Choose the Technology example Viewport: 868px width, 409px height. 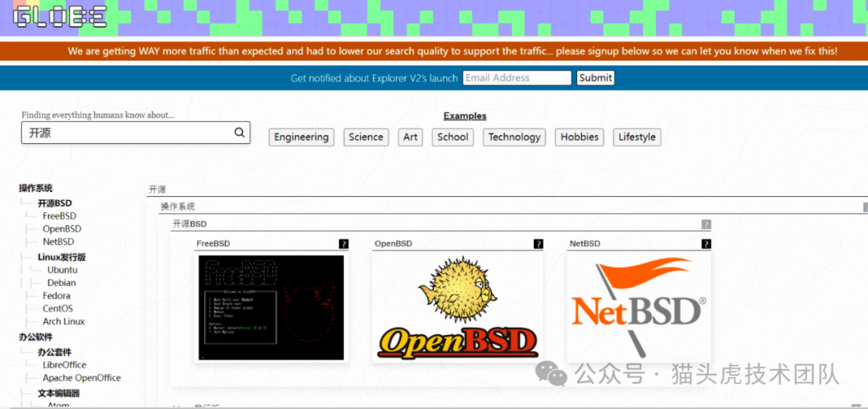514,137
